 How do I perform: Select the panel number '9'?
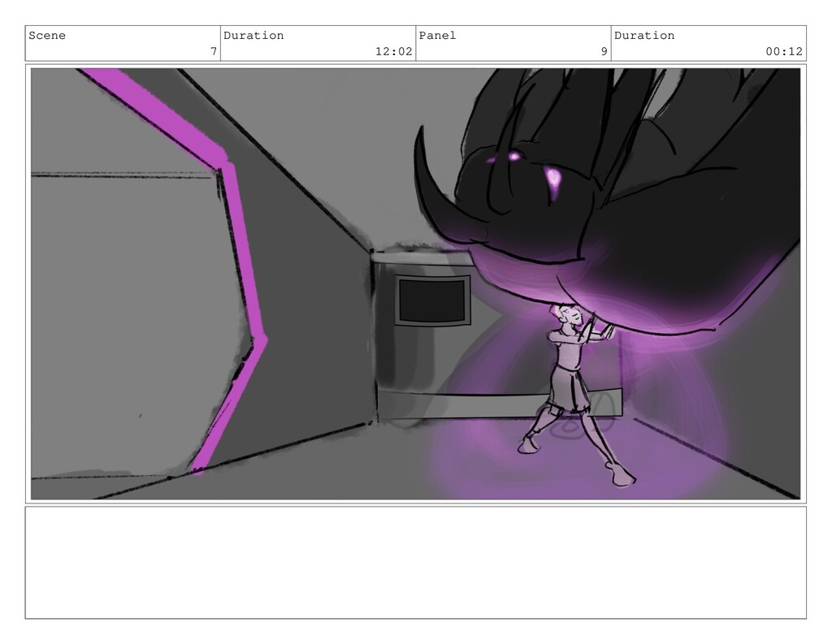click(604, 51)
